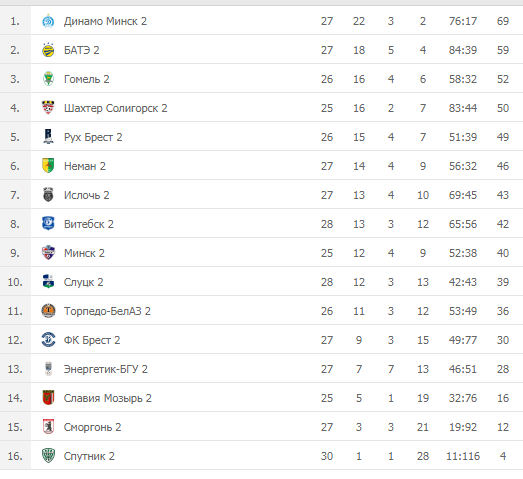Click the Рух Брест 2 crest icon
Screen dimensions: 523x479
tap(48, 137)
